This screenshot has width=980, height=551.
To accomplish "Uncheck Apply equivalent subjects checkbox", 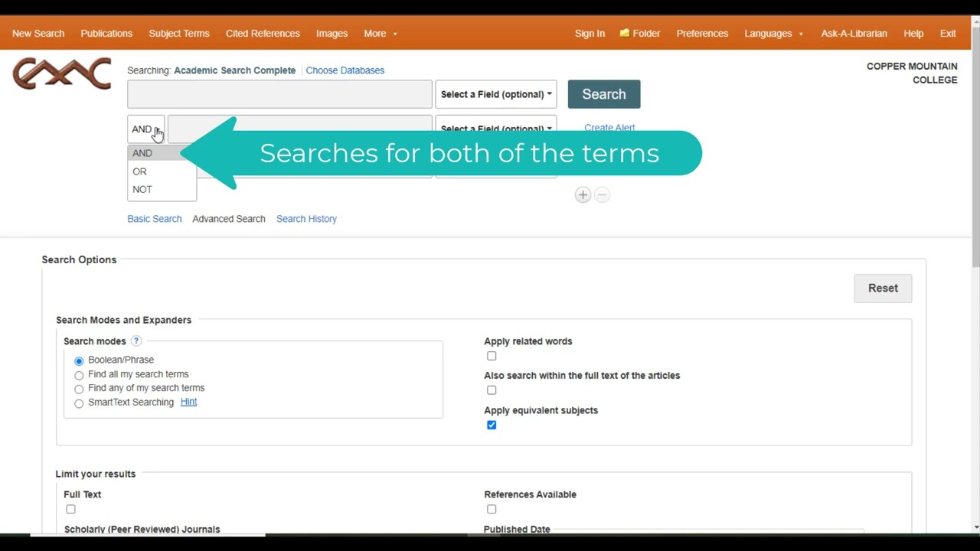I will click(492, 425).
